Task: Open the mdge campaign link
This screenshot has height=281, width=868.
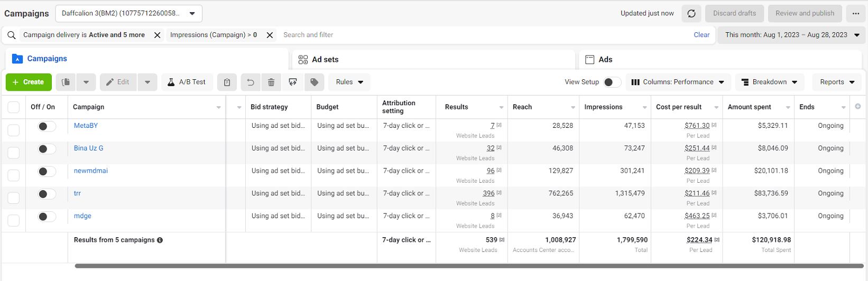Action: pos(82,216)
